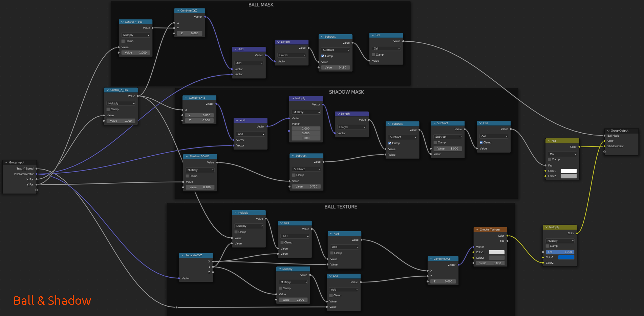Enable Clamp on the Control_Y_pos node
Image resolution: width=644 pixels, height=316 pixels.
pyautogui.click(x=123, y=41)
